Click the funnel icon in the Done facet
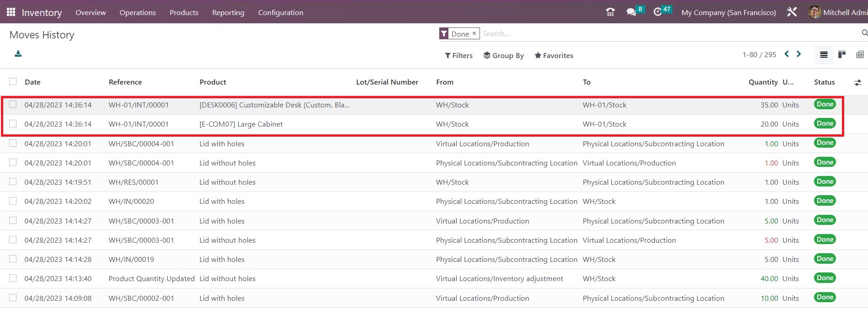 coord(444,34)
